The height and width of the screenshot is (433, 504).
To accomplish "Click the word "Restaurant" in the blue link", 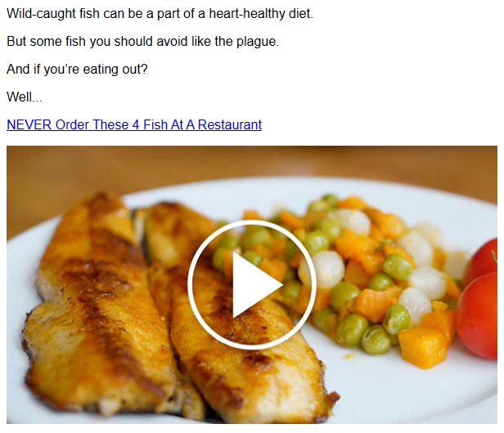I will point(229,124).
